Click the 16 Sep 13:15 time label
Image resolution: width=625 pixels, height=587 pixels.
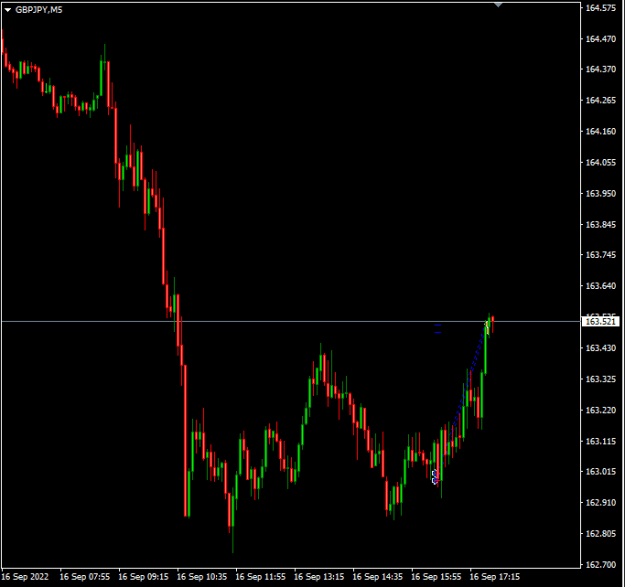tap(319, 577)
